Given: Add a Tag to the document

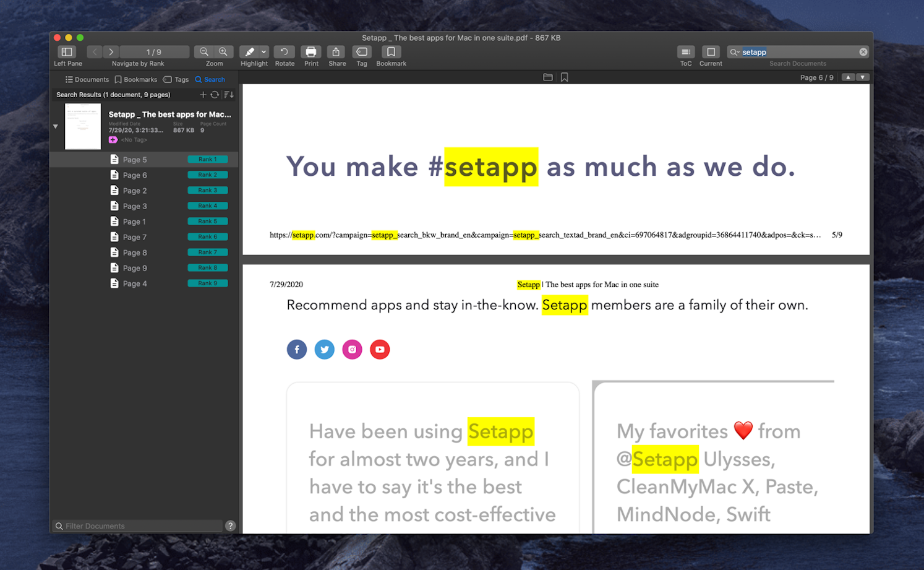Looking at the screenshot, I should click(x=362, y=52).
